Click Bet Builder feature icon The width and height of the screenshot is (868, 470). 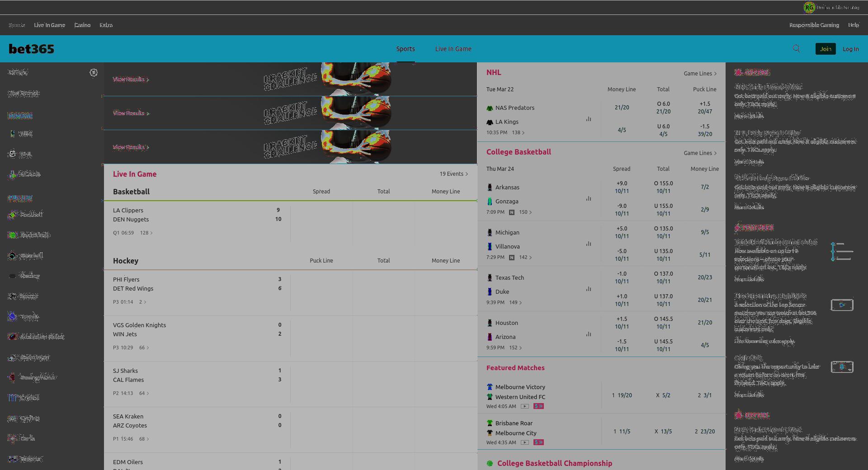842,252
